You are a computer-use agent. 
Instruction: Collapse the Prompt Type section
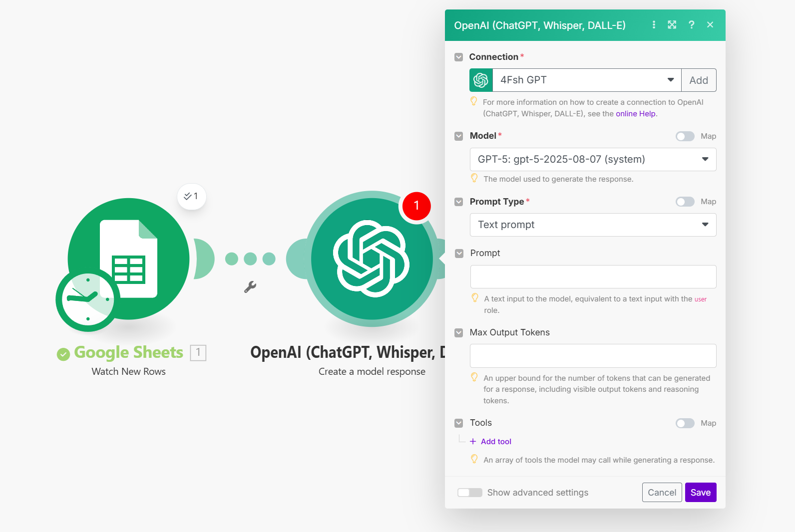[459, 202]
